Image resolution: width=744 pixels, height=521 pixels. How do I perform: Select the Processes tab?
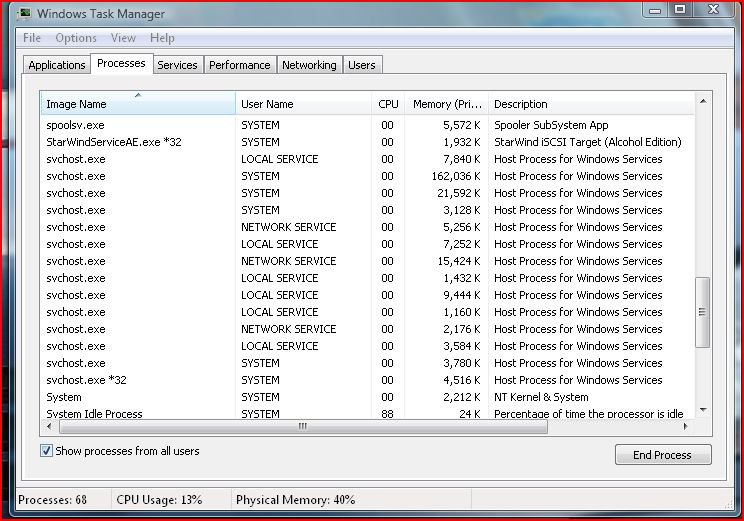click(121, 63)
